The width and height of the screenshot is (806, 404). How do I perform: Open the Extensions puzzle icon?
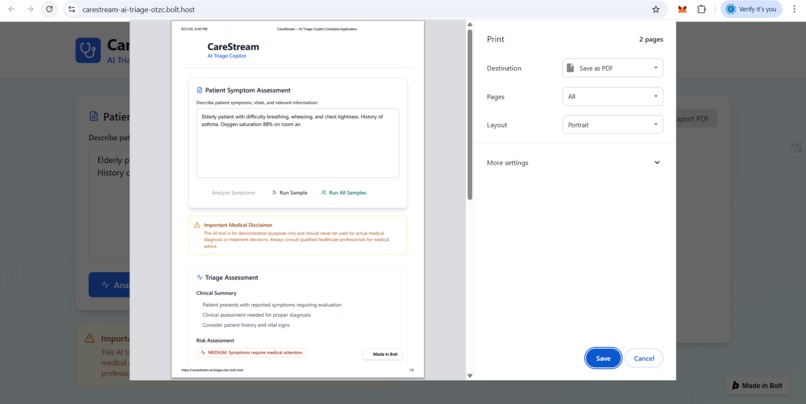pyautogui.click(x=701, y=9)
